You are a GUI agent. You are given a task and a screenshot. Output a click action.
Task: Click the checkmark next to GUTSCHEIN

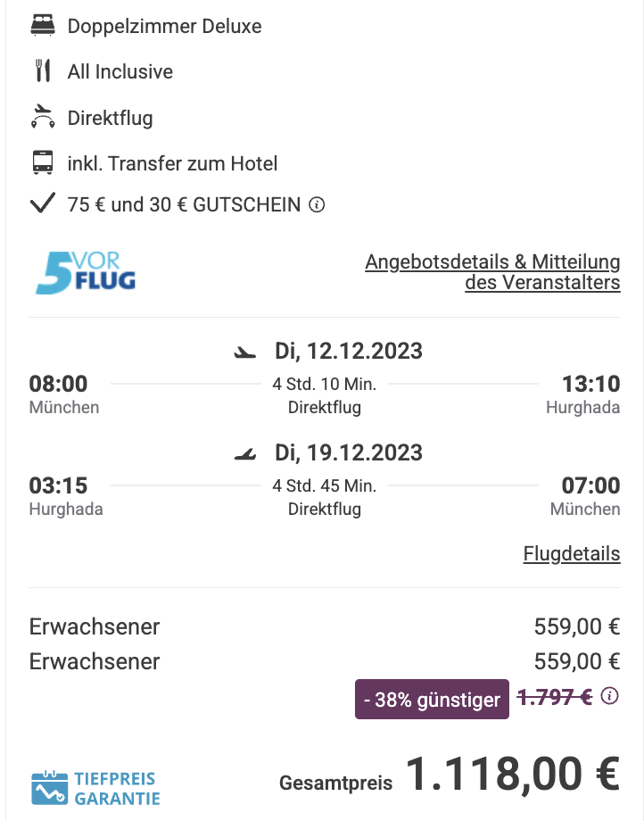(x=42, y=204)
